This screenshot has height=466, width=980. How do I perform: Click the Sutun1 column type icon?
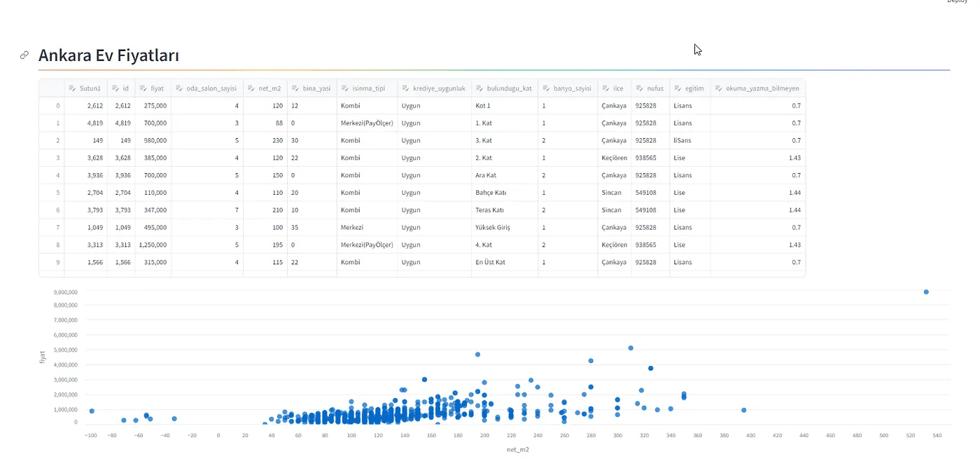tap(71, 88)
